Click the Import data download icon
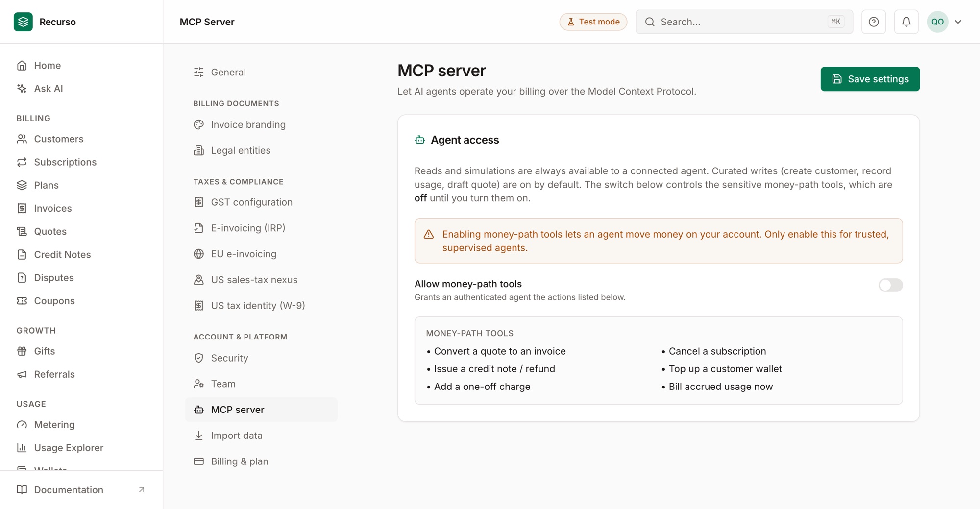This screenshot has height=509, width=980. tap(198, 436)
